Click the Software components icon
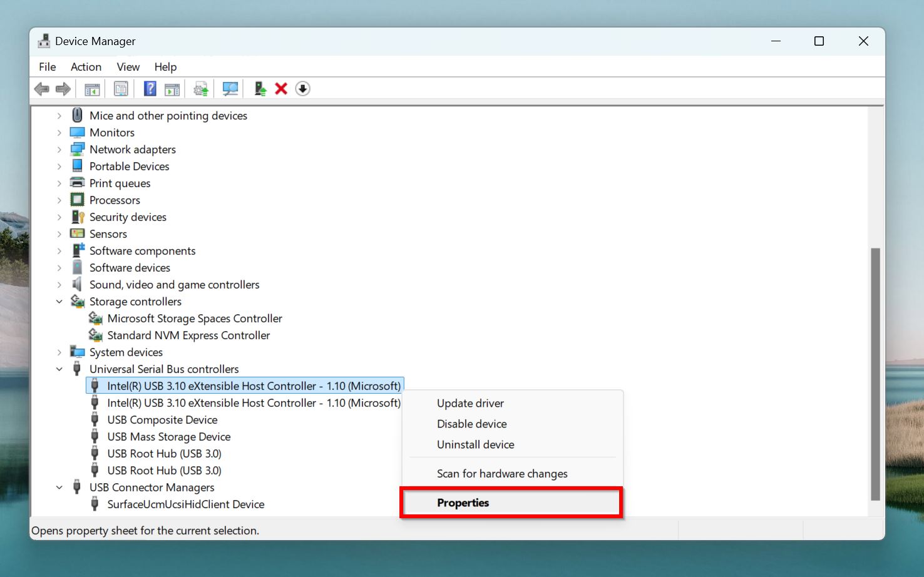Screen dimensions: 924x577 77,250
